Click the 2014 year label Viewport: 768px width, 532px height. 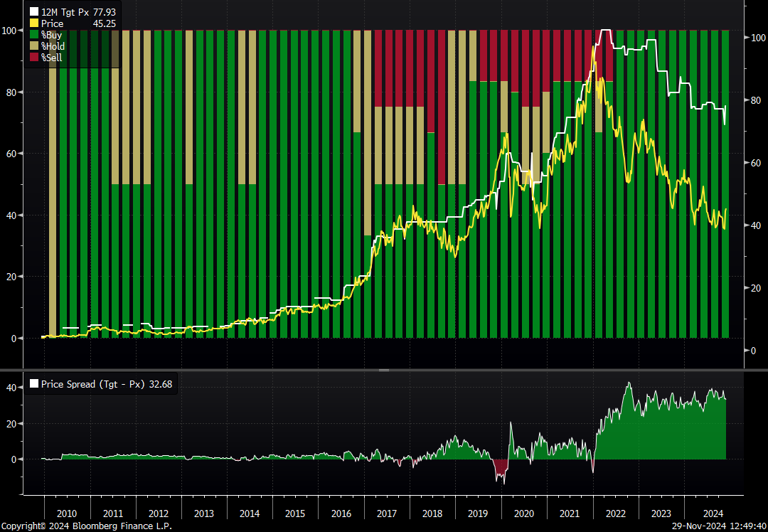coord(250,514)
